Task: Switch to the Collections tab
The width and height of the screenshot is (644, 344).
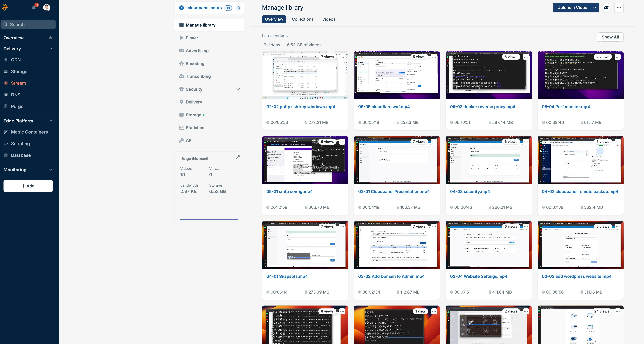Action: 302,19
